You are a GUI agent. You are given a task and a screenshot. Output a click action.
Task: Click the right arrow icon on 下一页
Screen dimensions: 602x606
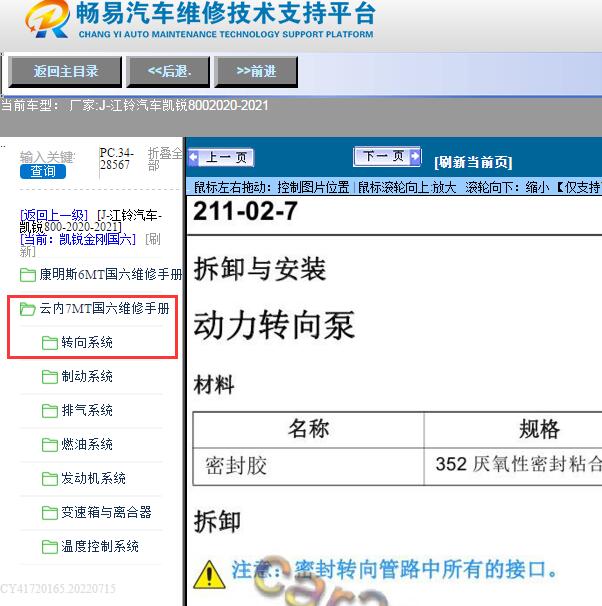pyautogui.click(x=415, y=157)
